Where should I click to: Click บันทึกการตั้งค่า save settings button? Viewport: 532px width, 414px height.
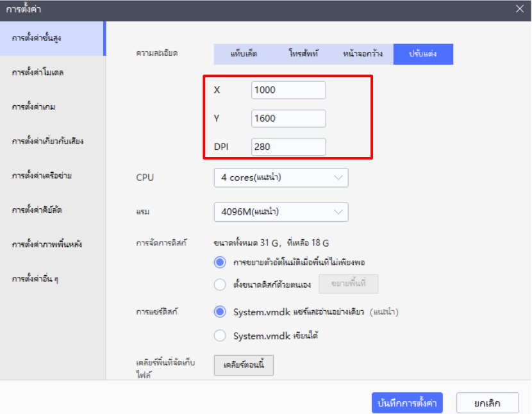tap(407, 403)
